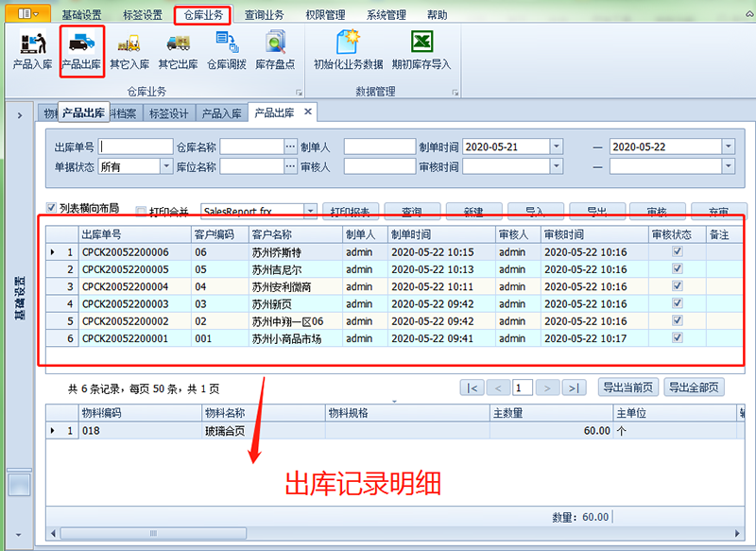Go to first page of records
Viewport: 756px width, 551px height.
(x=472, y=387)
